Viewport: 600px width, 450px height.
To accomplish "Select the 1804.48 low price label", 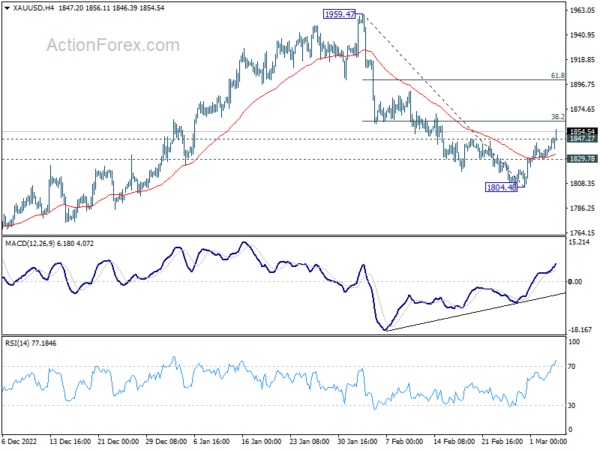I will click(501, 187).
